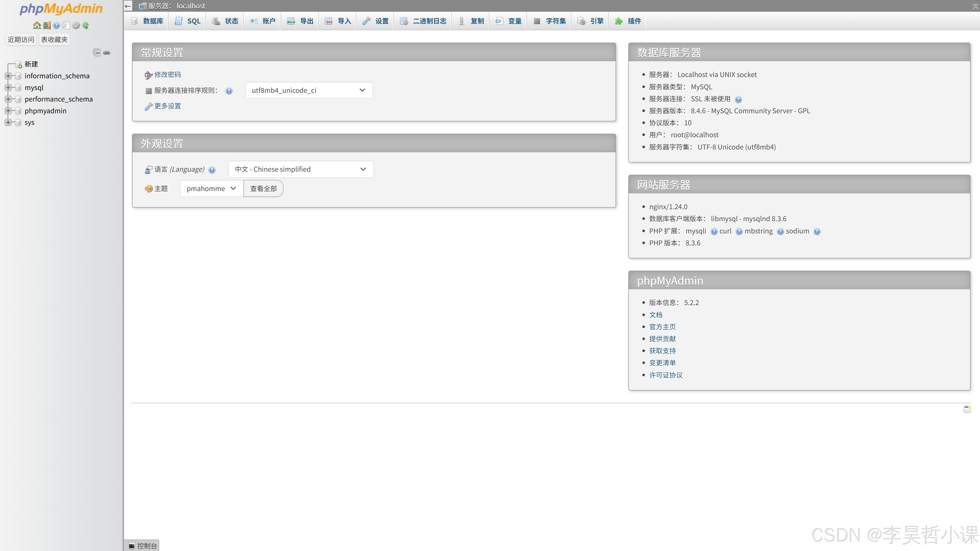980x551 pixels.
Task: Open the 复制 tab
Action: pyautogui.click(x=471, y=21)
